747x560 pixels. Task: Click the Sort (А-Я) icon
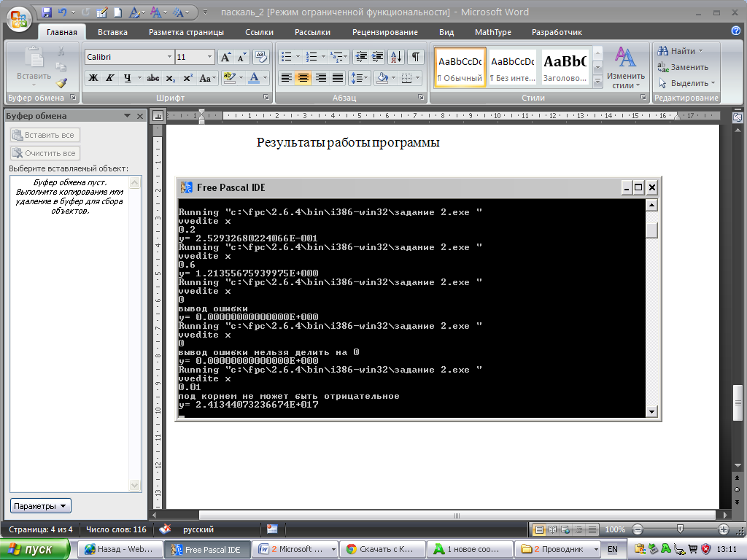[396, 57]
